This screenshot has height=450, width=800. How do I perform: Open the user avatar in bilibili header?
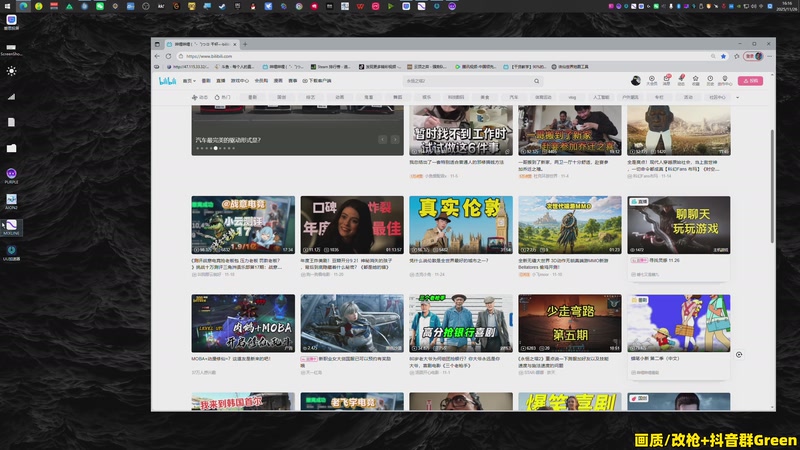pos(636,81)
